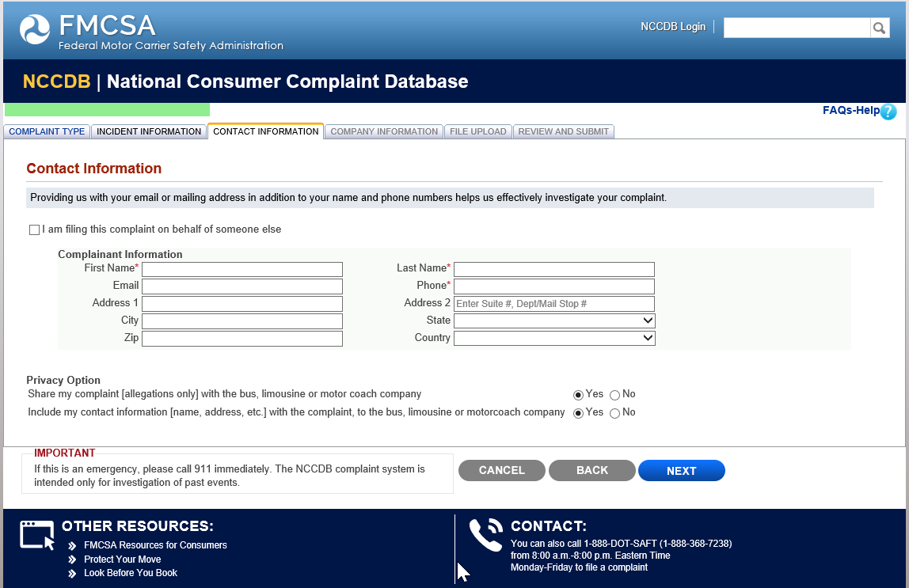
Task: Focus the Address 2 suite field
Action: [x=554, y=304]
